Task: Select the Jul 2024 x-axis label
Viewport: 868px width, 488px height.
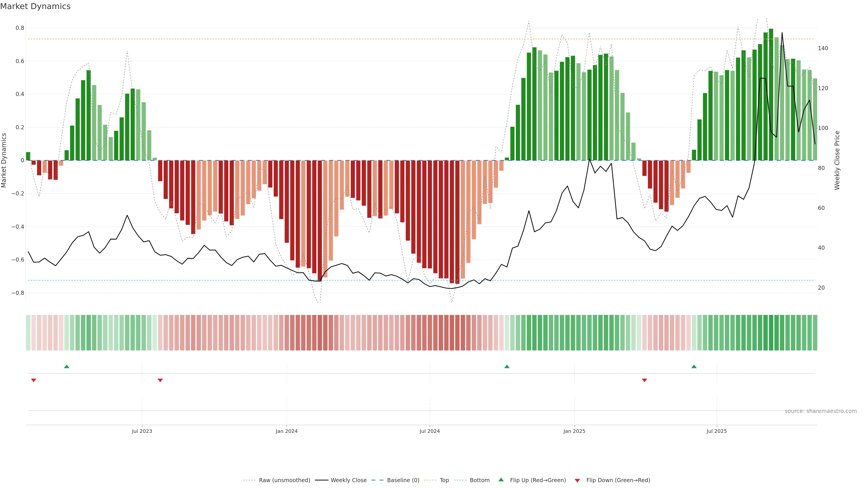Action: (x=430, y=431)
